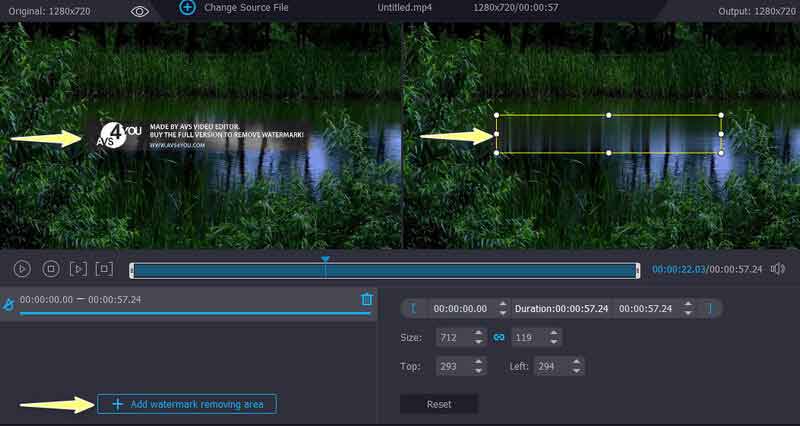Click the timeline playhead marker
This screenshot has height=426, width=800.
(325, 260)
